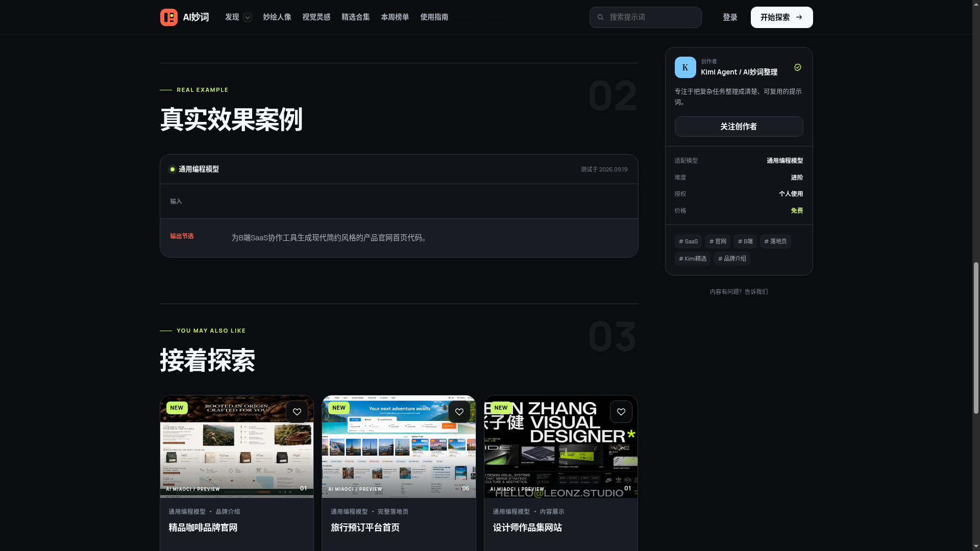Open the 精品咖啡品牌官网 title
Image resolution: width=980 pixels, height=551 pixels.
point(203,528)
